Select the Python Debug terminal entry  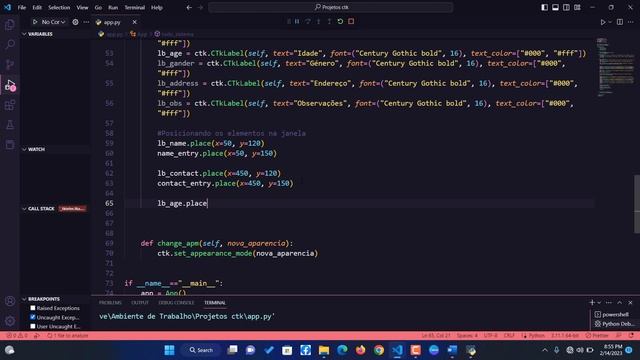point(614,324)
